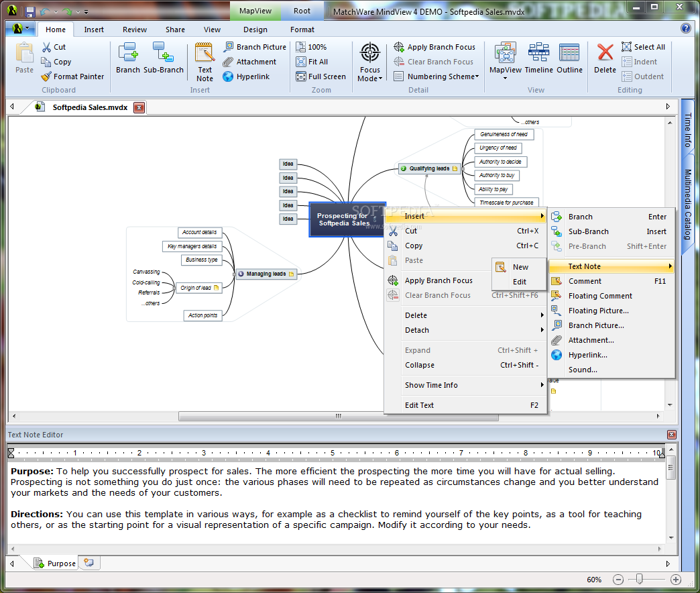Open Quick Access Toolbar customize dropdown
The height and width of the screenshot is (593, 700).
tap(86, 11)
